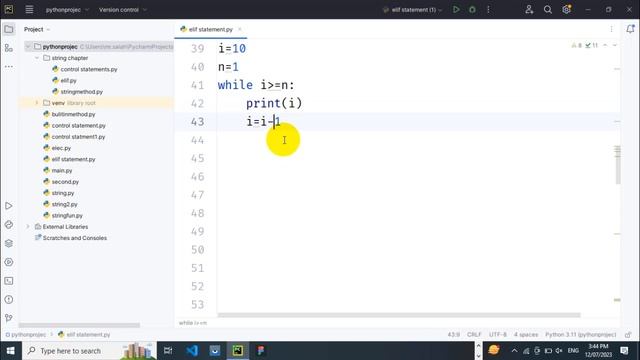Collapse the pythonprojec root folder
Screen dimensions: 640x360
click(x=28, y=47)
